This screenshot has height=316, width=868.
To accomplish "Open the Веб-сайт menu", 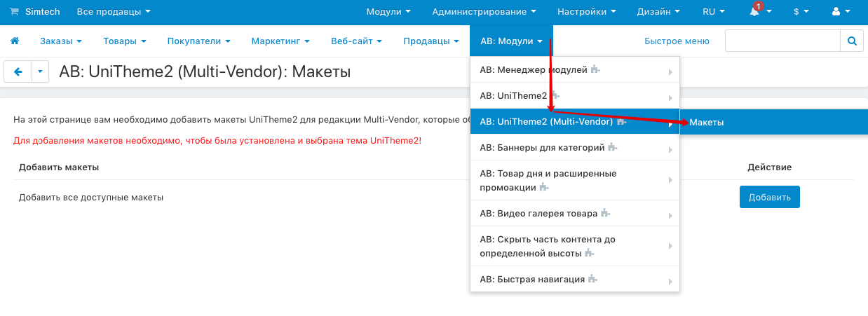I will pyautogui.click(x=356, y=41).
